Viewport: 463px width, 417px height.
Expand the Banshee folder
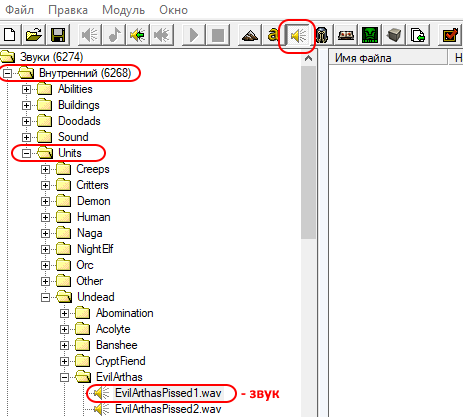[64, 345]
